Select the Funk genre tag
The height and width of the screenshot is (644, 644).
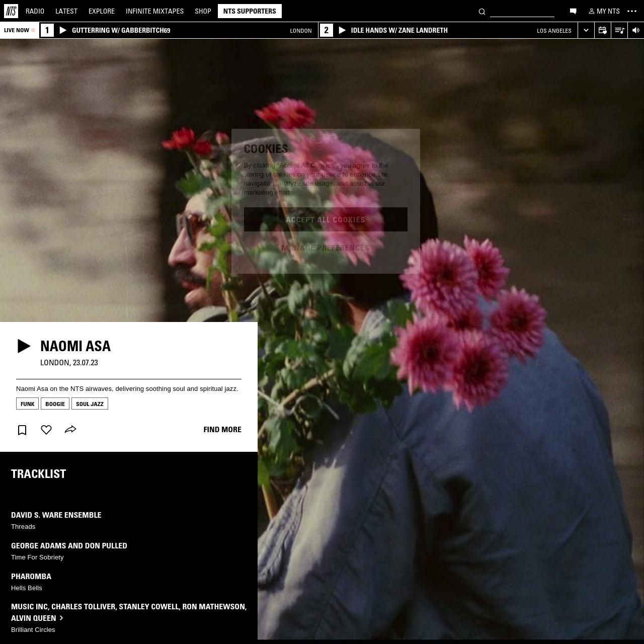click(27, 404)
